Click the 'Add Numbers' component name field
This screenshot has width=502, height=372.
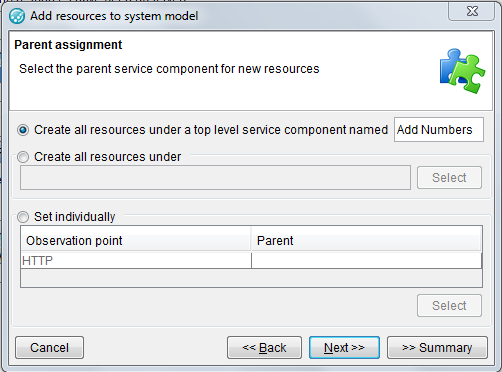[439, 130]
